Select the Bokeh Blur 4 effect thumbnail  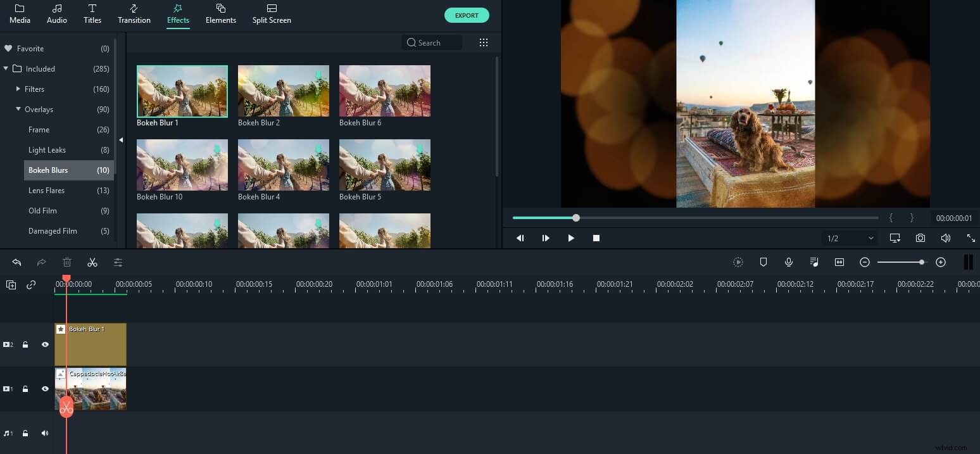pyautogui.click(x=283, y=165)
